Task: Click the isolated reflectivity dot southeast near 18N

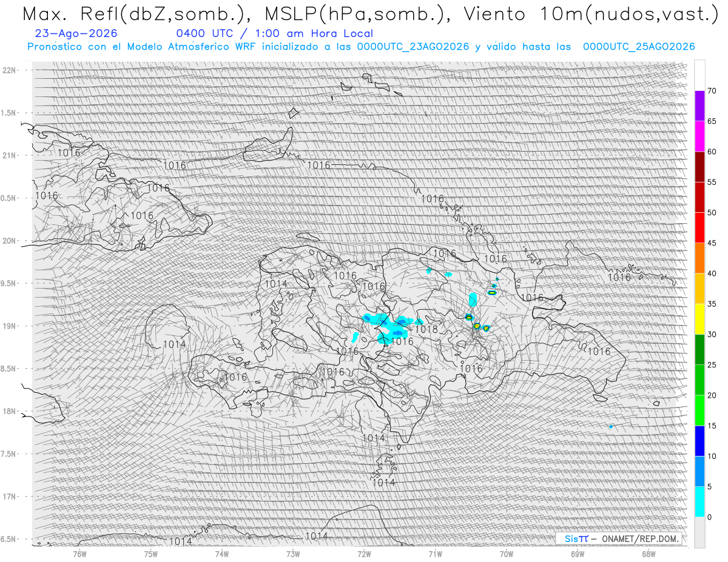Action: (611, 427)
